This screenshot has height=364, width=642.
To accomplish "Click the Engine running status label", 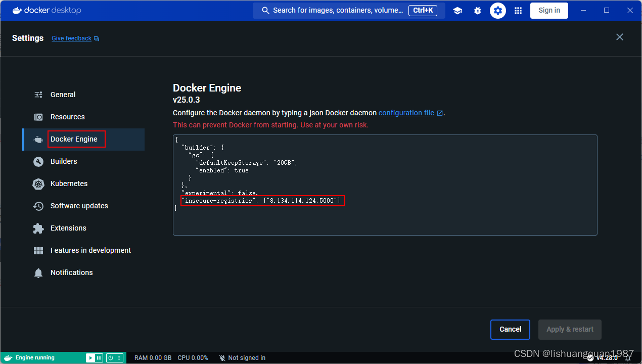I will [x=35, y=358].
